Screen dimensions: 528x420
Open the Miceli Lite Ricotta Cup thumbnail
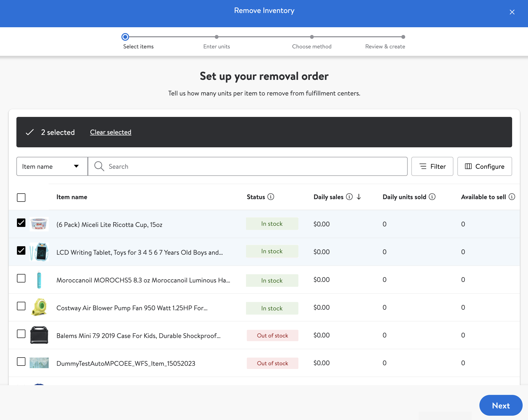(x=39, y=224)
